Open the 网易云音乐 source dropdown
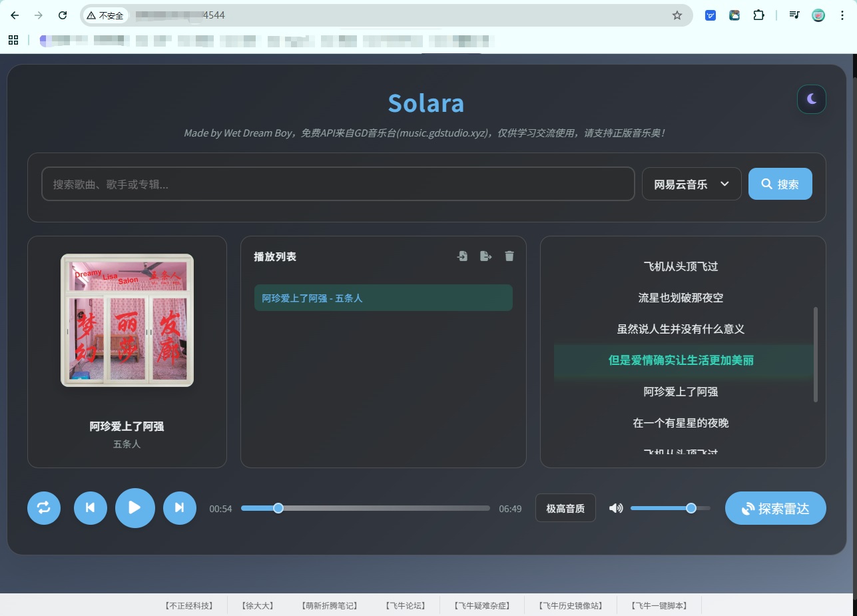Image resolution: width=857 pixels, height=616 pixels. click(691, 183)
